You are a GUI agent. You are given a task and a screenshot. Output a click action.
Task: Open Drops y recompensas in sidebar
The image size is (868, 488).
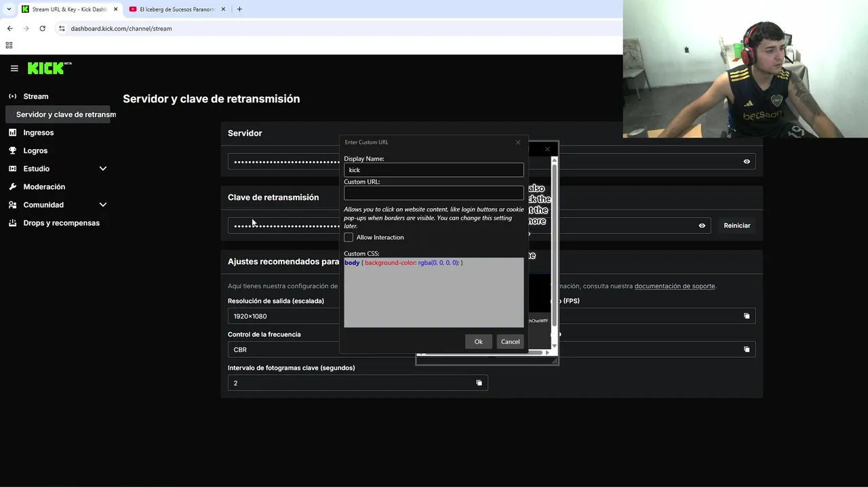[61, 223]
